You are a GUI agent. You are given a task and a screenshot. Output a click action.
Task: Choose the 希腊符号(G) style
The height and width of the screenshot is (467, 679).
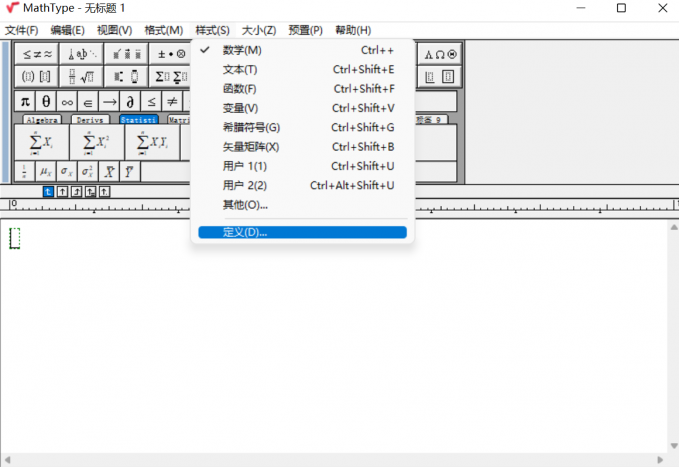point(302,127)
